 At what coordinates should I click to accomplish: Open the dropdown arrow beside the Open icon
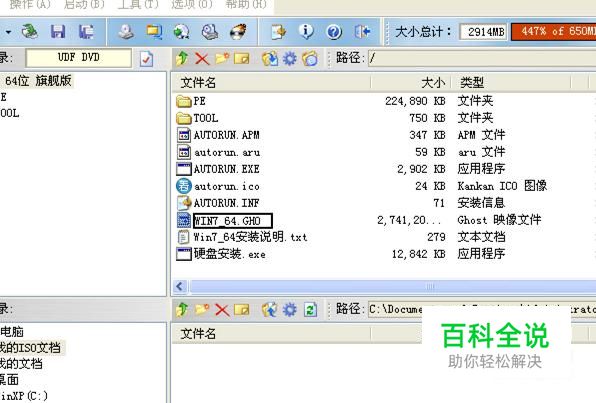[x=8, y=32]
